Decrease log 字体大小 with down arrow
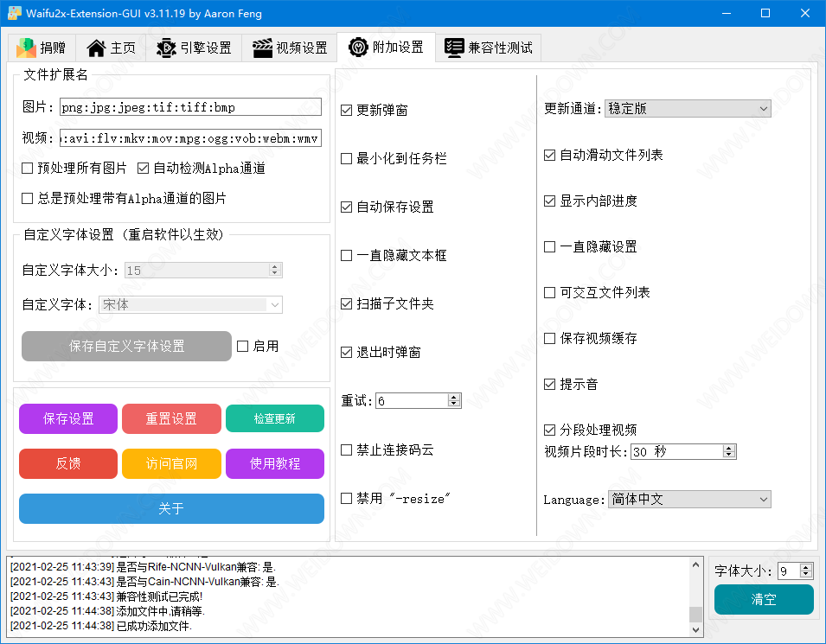The width and height of the screenshot is (826, 644). coord(806,575)
